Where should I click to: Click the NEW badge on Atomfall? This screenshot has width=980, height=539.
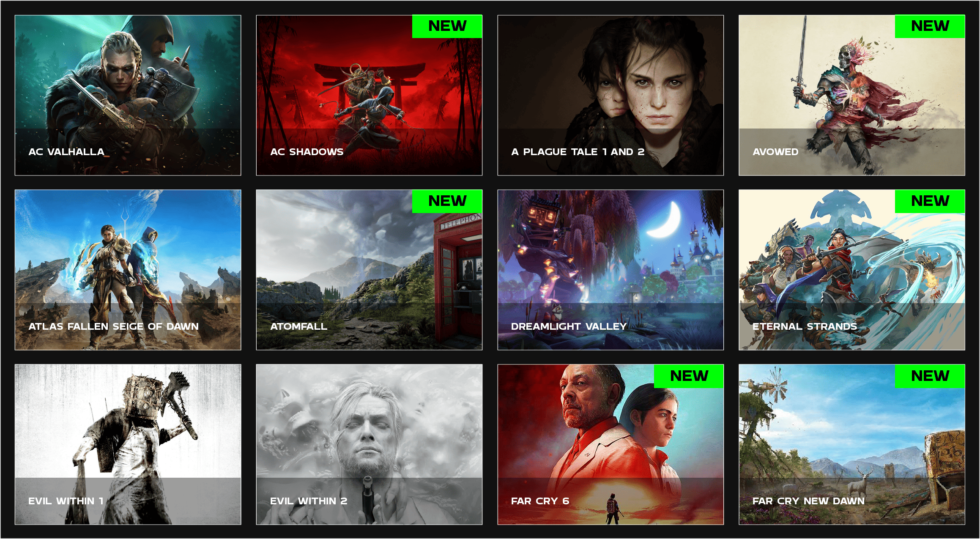pos(447,201)
